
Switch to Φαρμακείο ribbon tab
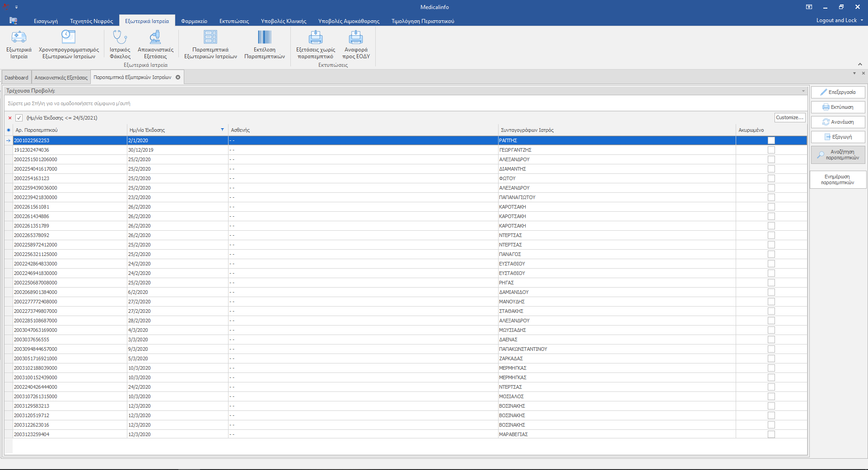tap(194, 21)
